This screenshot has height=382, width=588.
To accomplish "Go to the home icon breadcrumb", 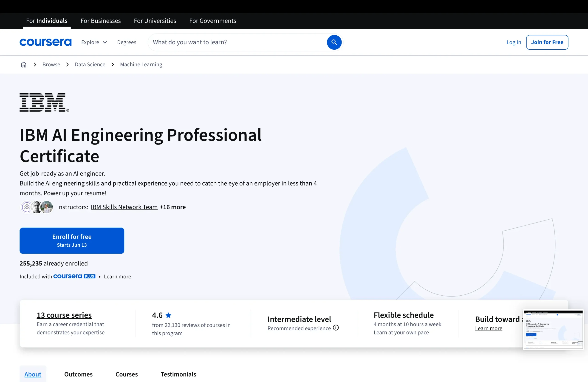I will click(x=23, y=65).
